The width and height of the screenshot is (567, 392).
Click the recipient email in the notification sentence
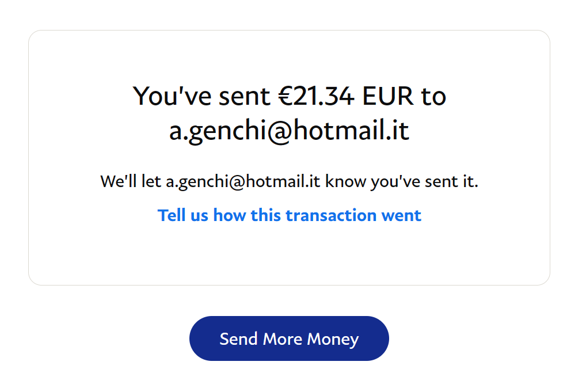click(243, 181)
